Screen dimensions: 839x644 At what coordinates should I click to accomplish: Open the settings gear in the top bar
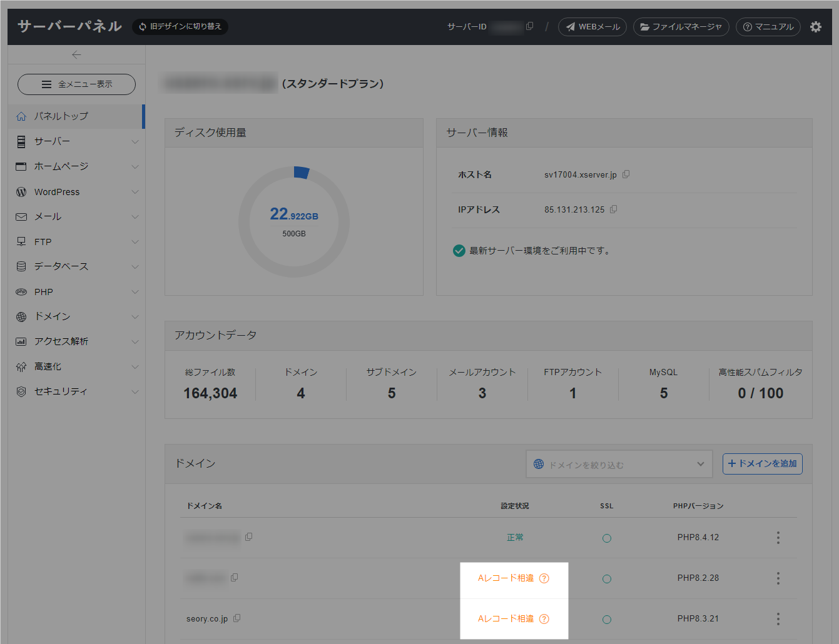(x=816, y=27)
